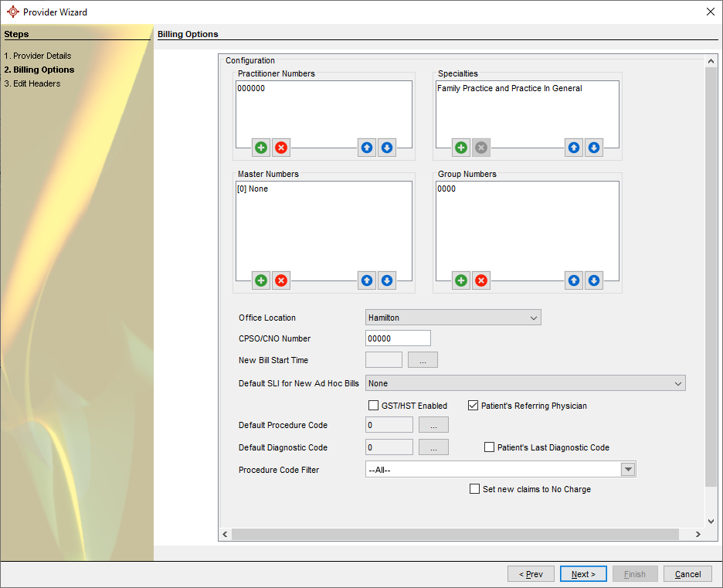Screen dimensions: 723x588
Task: Expand Default SLI for New Ad Hoc Bills
Action: click(x=526, y=383)
